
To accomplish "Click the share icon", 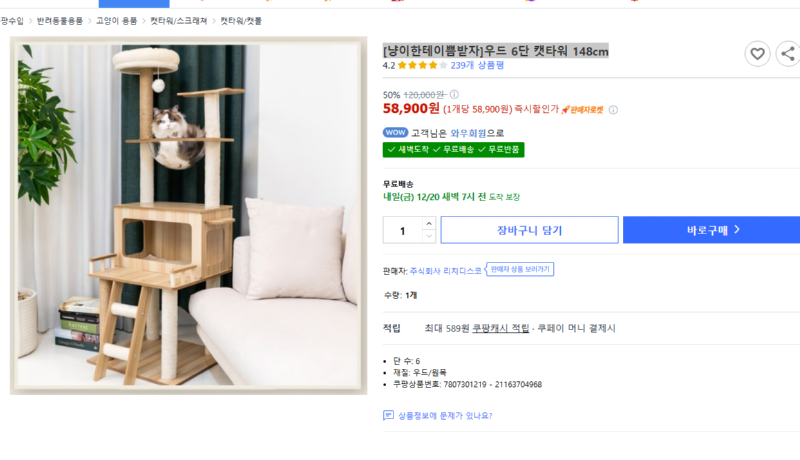I will [x=788, y=53].
